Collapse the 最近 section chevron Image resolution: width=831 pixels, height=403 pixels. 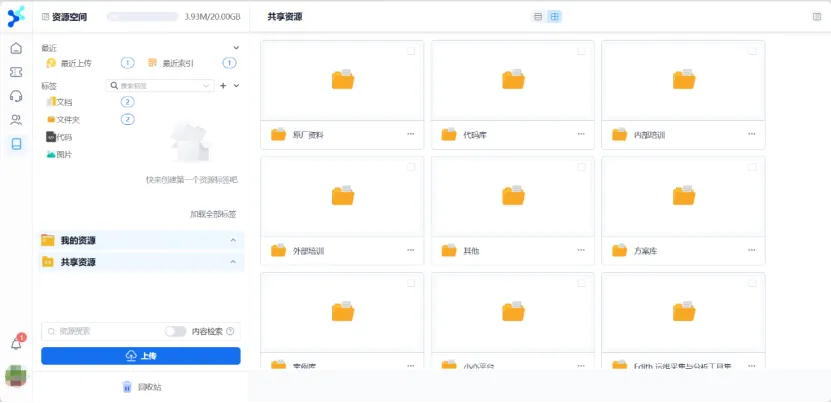click(x=236, y=48)
